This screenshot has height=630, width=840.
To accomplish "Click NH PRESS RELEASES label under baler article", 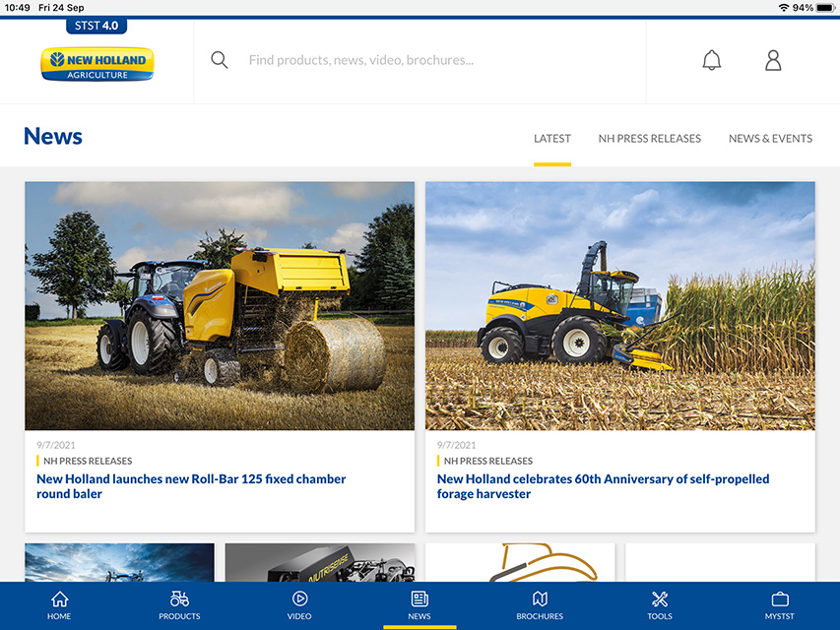I will [x=88, y=461].
